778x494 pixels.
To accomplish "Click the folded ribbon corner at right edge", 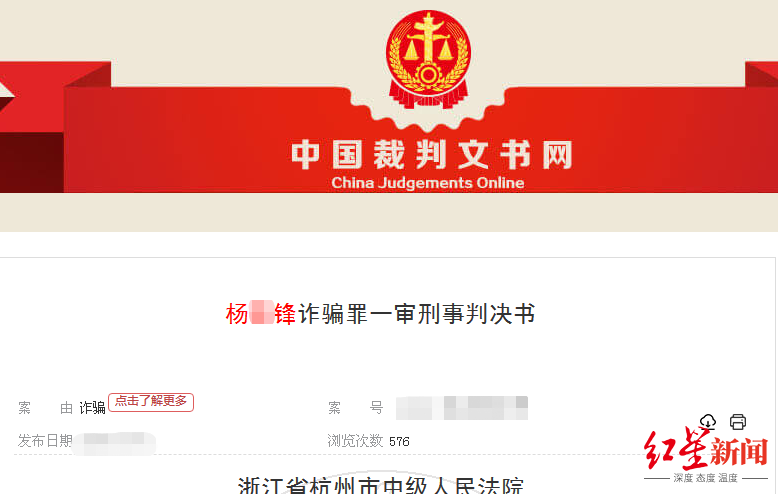I will point(761,74).
